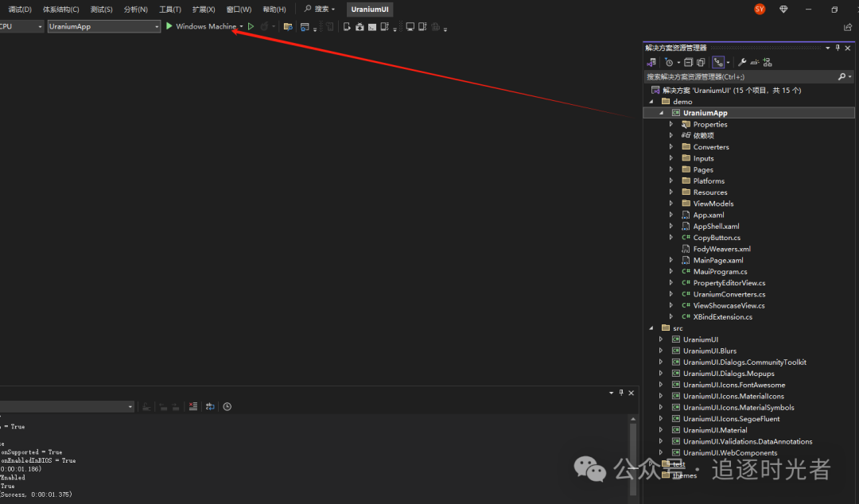
Task: Toggle sync with active document in Solution Explorer
Action: pos(718,63)
